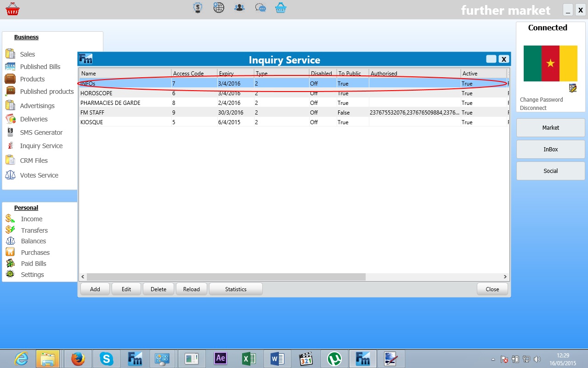The height and width of the screenshot is (368, 588).
Task: Click the Delete button
Action: point(158,289)
